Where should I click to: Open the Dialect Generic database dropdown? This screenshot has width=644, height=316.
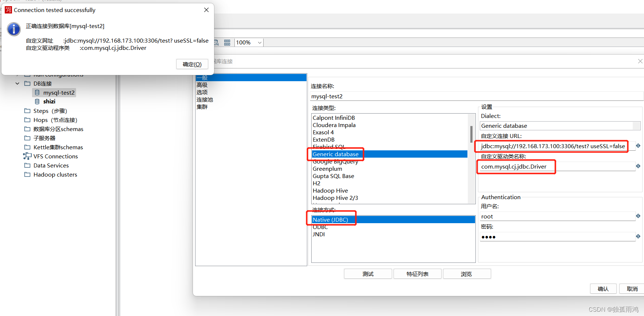pyautogui.click(x=560, y=126)
